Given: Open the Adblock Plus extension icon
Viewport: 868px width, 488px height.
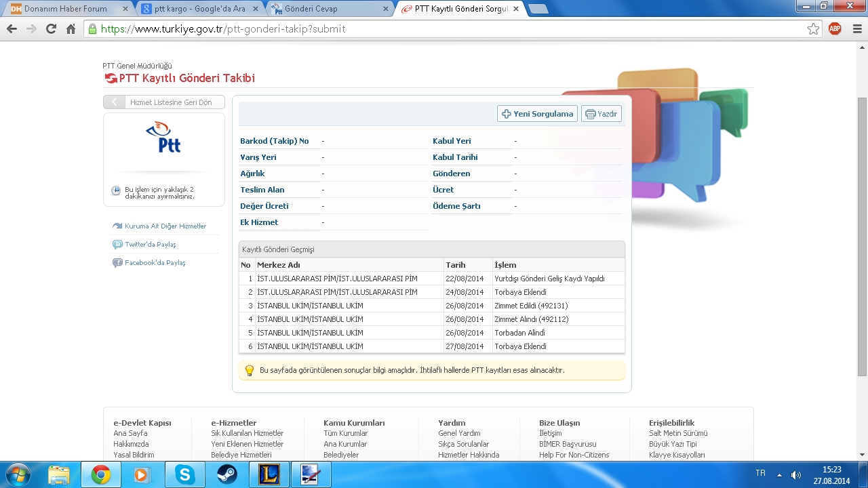Looking at the screenshot, I should (x=835, y=28).
